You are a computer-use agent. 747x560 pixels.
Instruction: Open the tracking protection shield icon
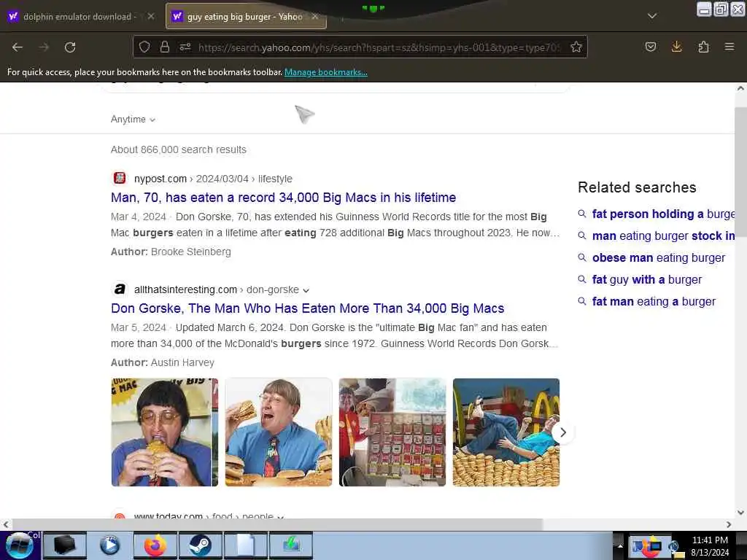pyautogui.click(x=144, y=47)
